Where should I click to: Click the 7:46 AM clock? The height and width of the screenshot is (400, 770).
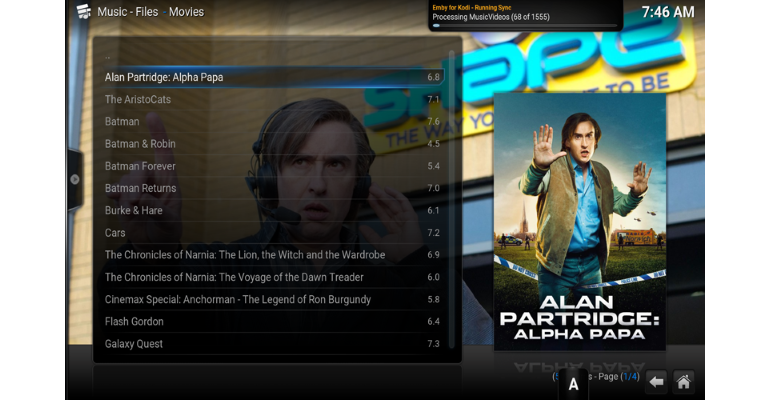click(x=668, y=12)
